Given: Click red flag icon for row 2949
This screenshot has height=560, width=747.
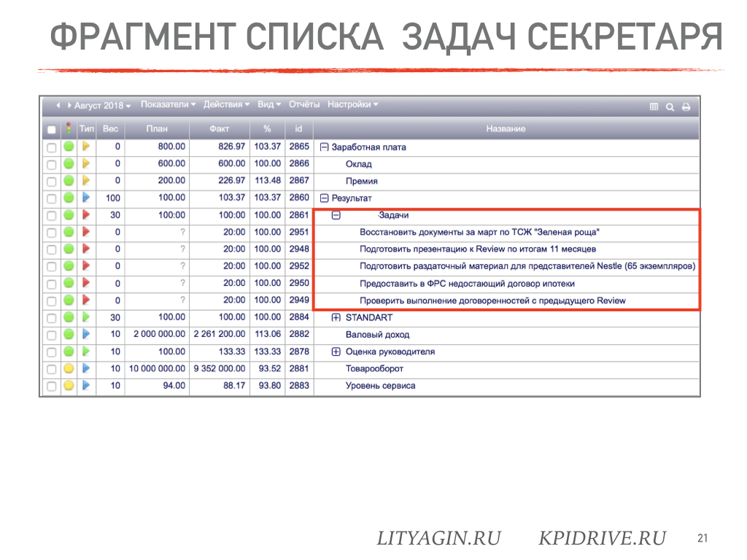Looking at the screenshot, I should click(86, 300).
